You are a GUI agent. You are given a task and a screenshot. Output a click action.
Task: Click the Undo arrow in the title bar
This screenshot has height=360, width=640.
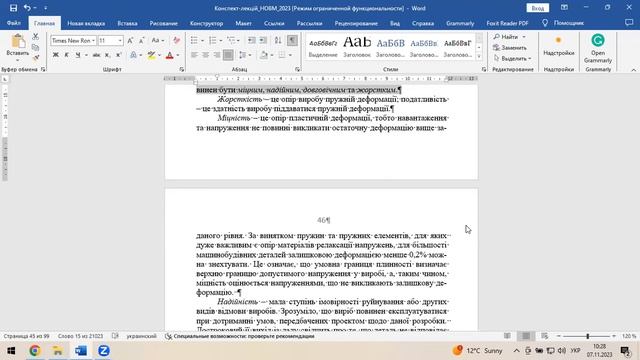click(27, 8)
